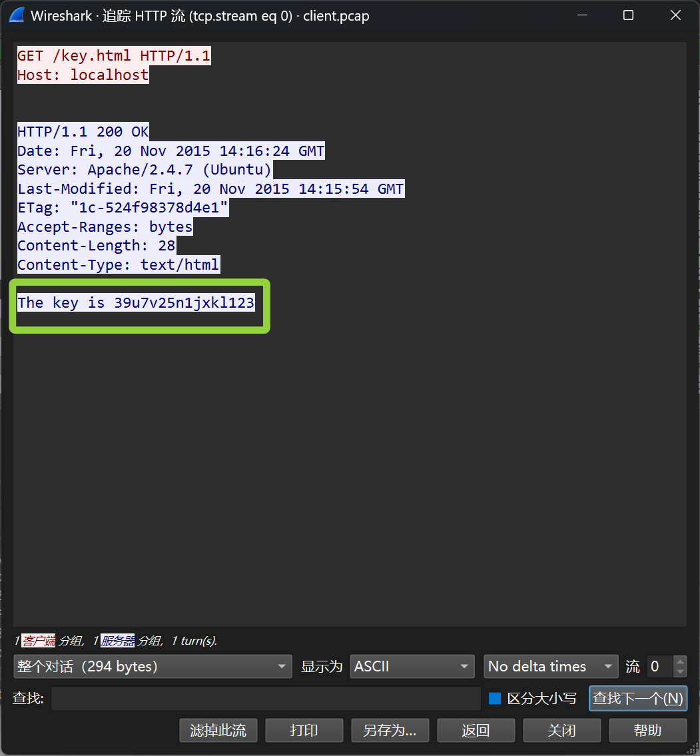Click the 滤掉此流 button
Viewport: 700px width, 756px height.
point(218,730)
